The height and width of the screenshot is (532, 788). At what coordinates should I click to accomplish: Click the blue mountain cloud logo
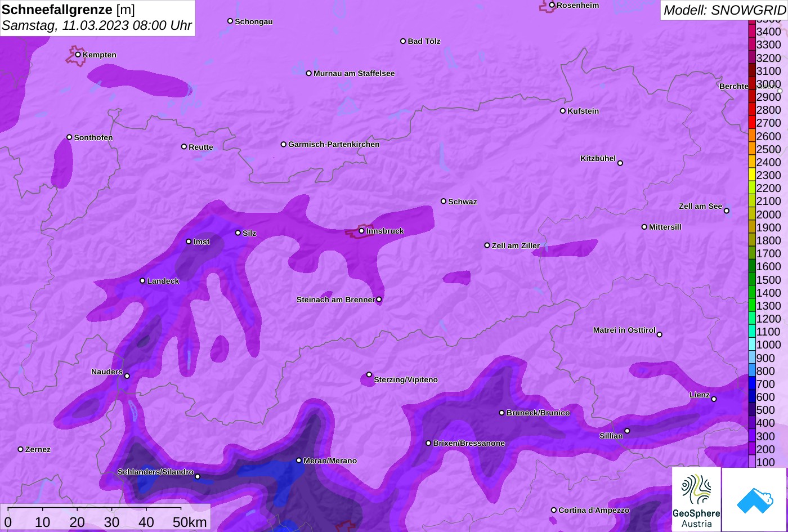point(754,499)
